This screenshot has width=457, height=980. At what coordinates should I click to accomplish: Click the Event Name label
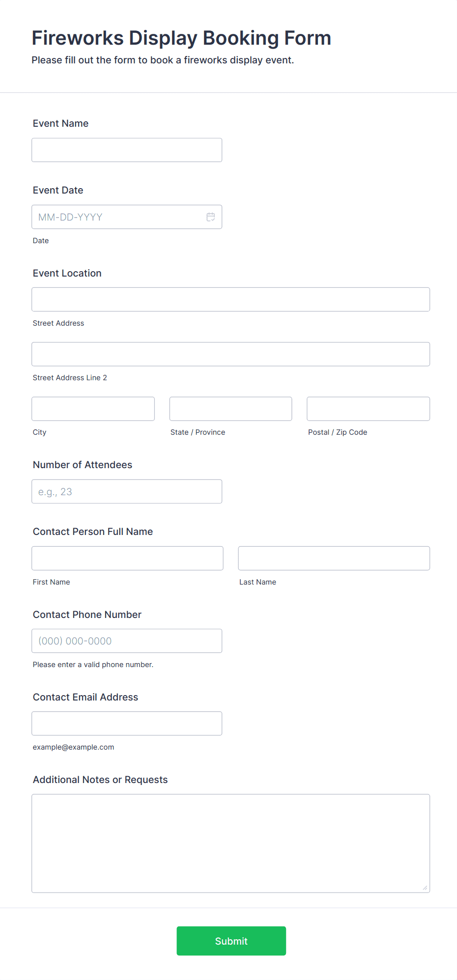click(x=60, y=124)
